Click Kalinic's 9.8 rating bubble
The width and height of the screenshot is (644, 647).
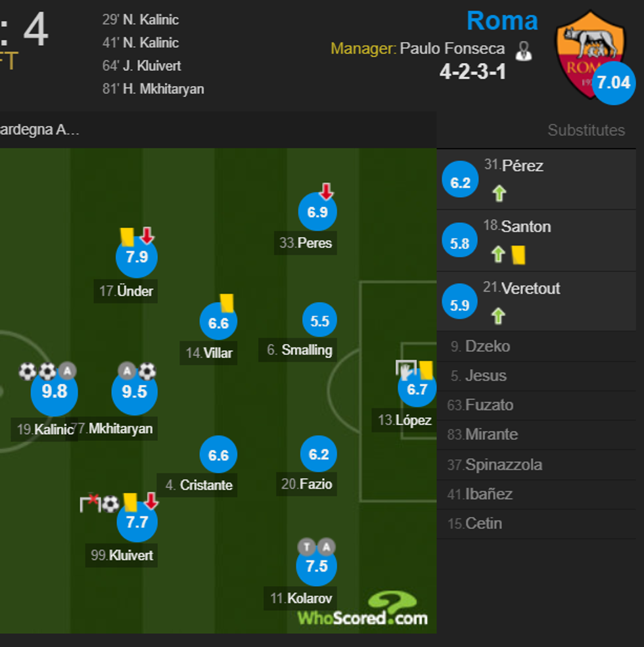pos(54,391)
